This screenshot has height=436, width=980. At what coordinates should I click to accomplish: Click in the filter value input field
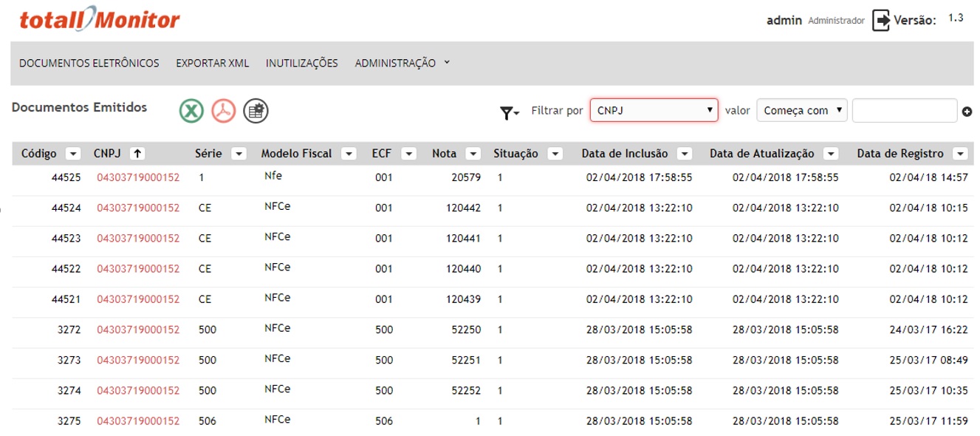[x=905, y=111]
